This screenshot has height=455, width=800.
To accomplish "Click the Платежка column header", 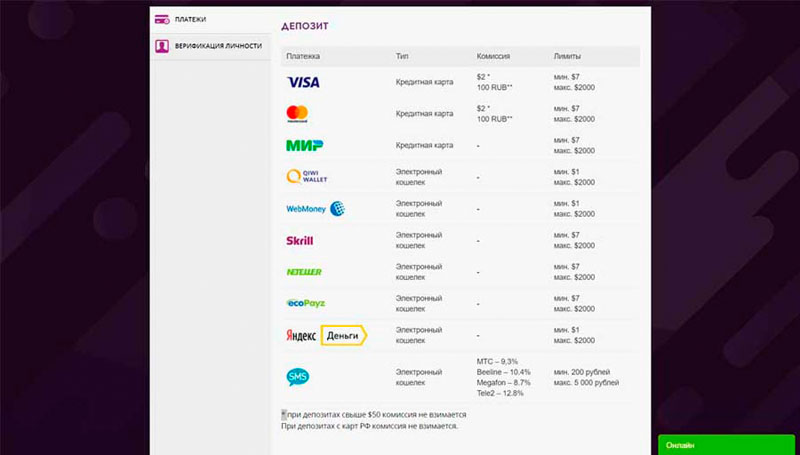I will pos(301,55).
